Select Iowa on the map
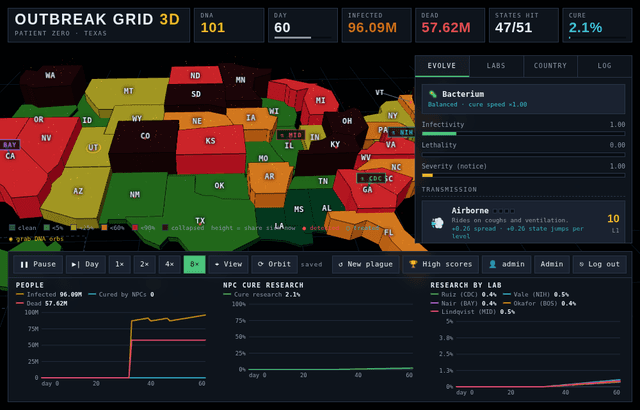Viewport: 640px width, 410px height. pyautogui.click(x=251, y=118)
